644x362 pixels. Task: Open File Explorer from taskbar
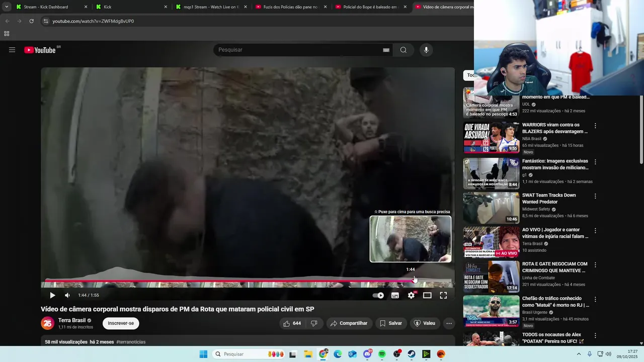tap(308, 354)
